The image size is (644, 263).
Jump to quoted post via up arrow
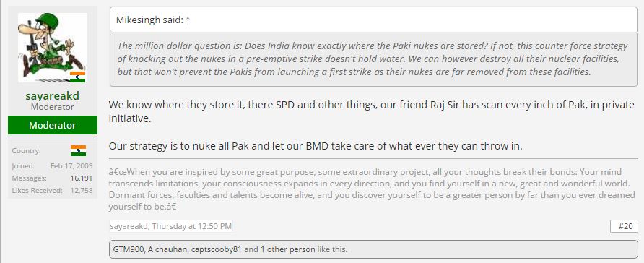[x=188, y=20]
